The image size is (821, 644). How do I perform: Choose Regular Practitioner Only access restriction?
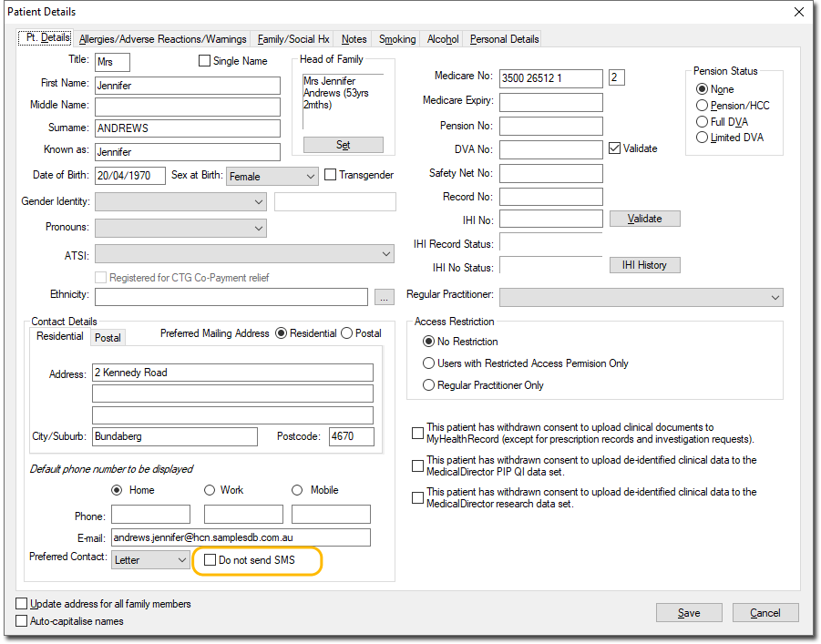click(x=429, y=385)
